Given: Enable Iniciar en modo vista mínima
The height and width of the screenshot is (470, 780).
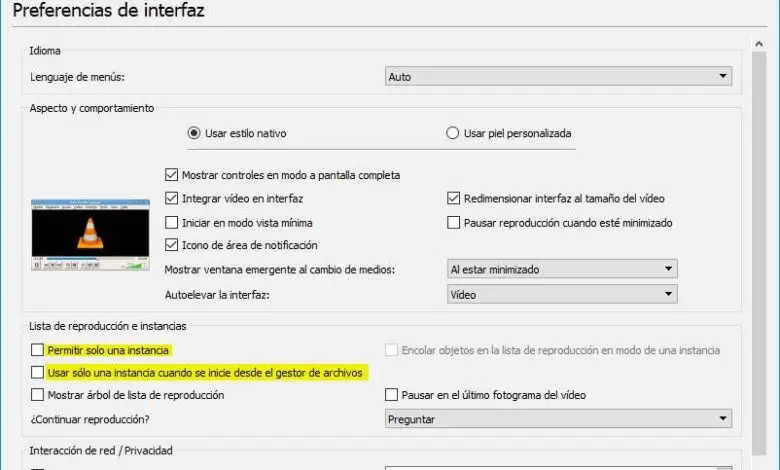Looking at the screenshot, I should click(x=171, y=222).
